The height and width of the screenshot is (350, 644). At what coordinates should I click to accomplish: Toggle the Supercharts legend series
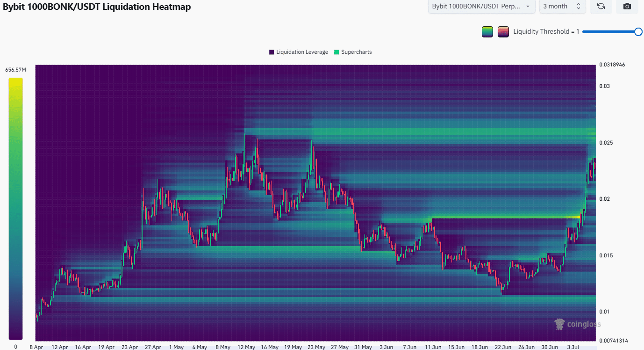(353, 52)
